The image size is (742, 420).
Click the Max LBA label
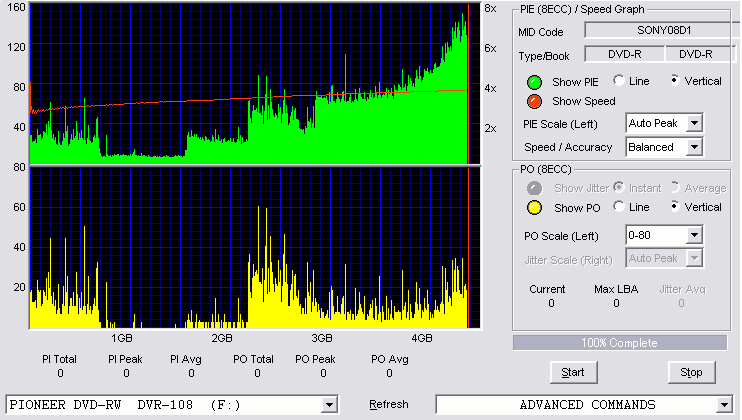click(616, 289)
